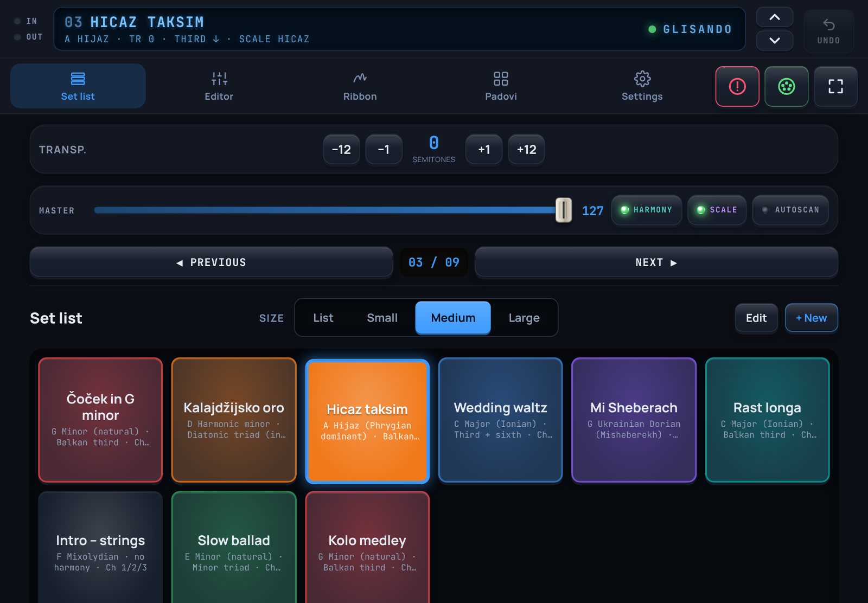Enable the Autoscan toggle
The height and width of the screenshot is (603, 868).
tap(790, 210)
